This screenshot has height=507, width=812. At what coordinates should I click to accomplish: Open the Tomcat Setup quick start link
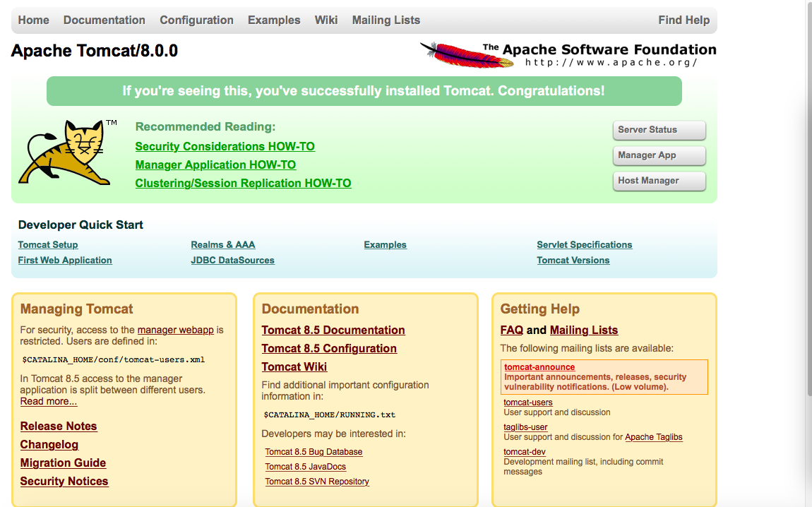pyautogui.click(x=47, y=245)
